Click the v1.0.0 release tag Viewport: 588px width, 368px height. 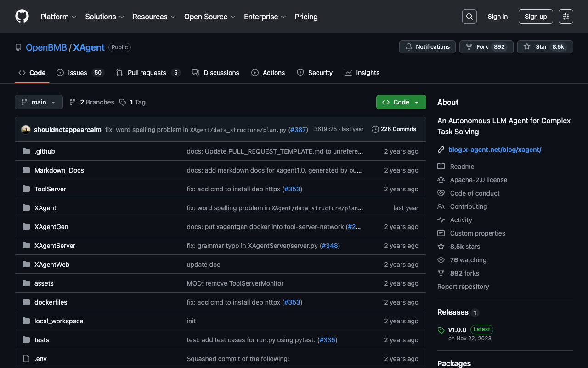click(457, 329)
